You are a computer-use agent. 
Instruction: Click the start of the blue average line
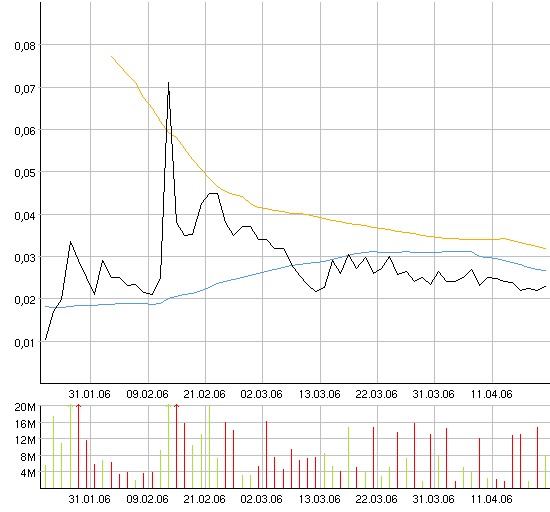pyautogui.click(x=46, y=306)
